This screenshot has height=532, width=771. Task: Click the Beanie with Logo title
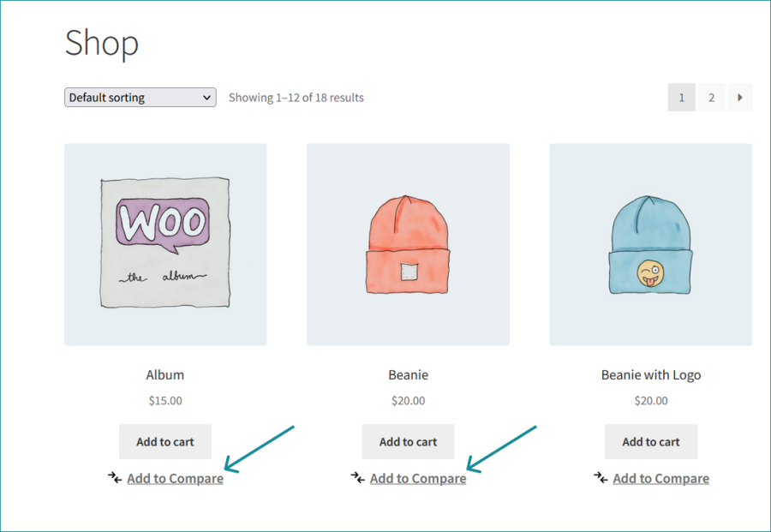[651, 375]
